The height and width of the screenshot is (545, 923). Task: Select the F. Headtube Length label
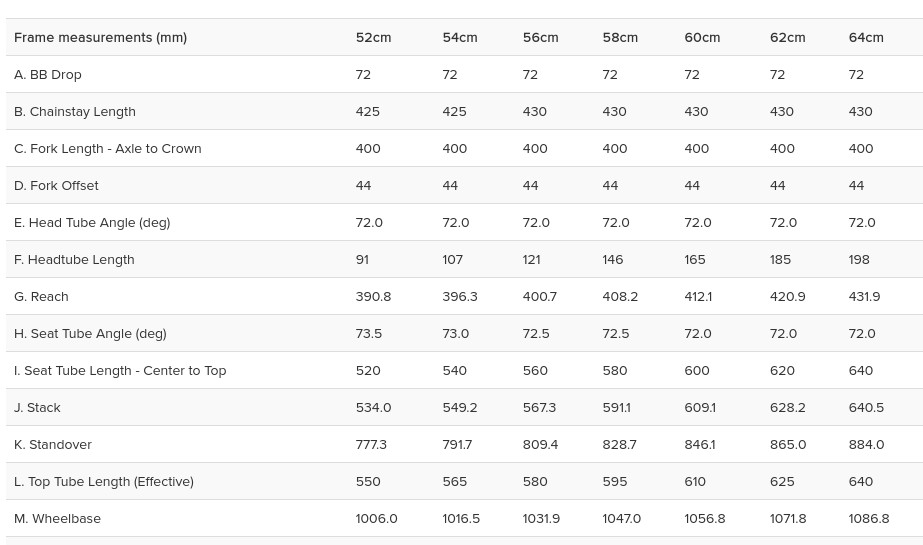click(74, 260)
